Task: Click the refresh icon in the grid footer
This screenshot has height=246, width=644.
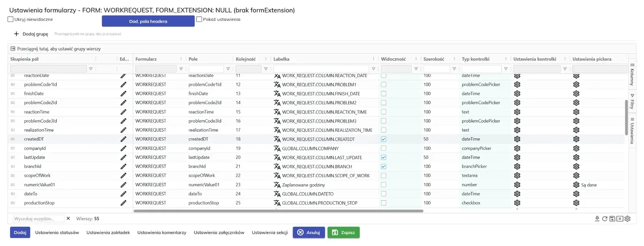Action: [x=605, y=219]
